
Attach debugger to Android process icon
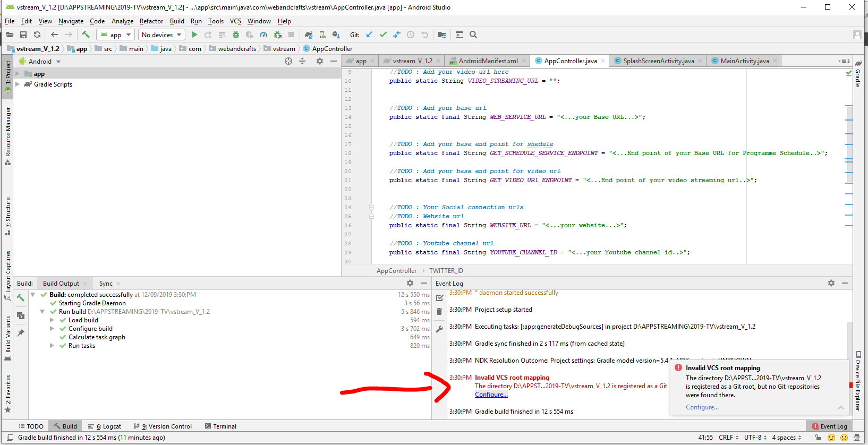tap(277, 35)
